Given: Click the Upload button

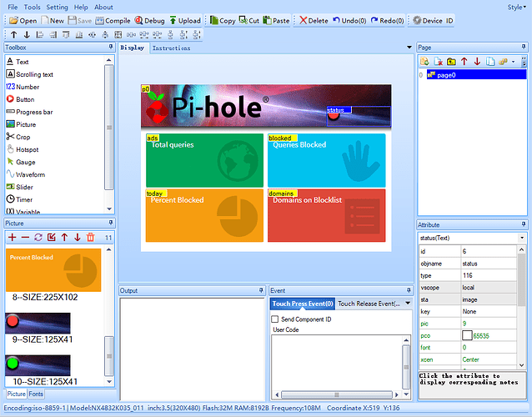Looking at the screenshot, I should coord(185,21).
